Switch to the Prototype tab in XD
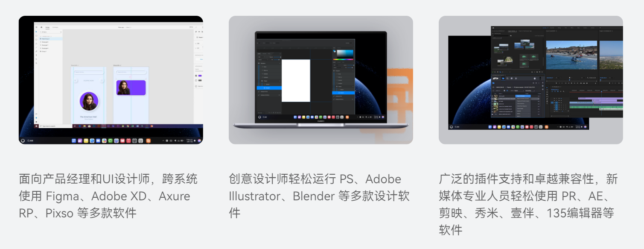 [55, 27]
